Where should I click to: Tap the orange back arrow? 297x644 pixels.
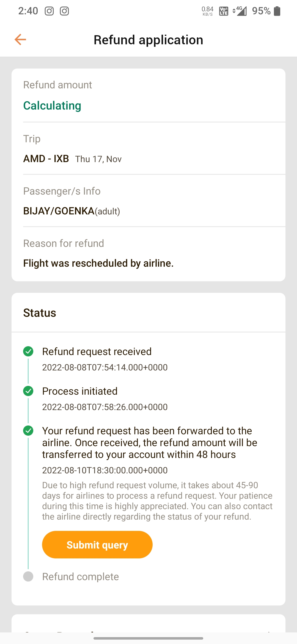point(20,40)
